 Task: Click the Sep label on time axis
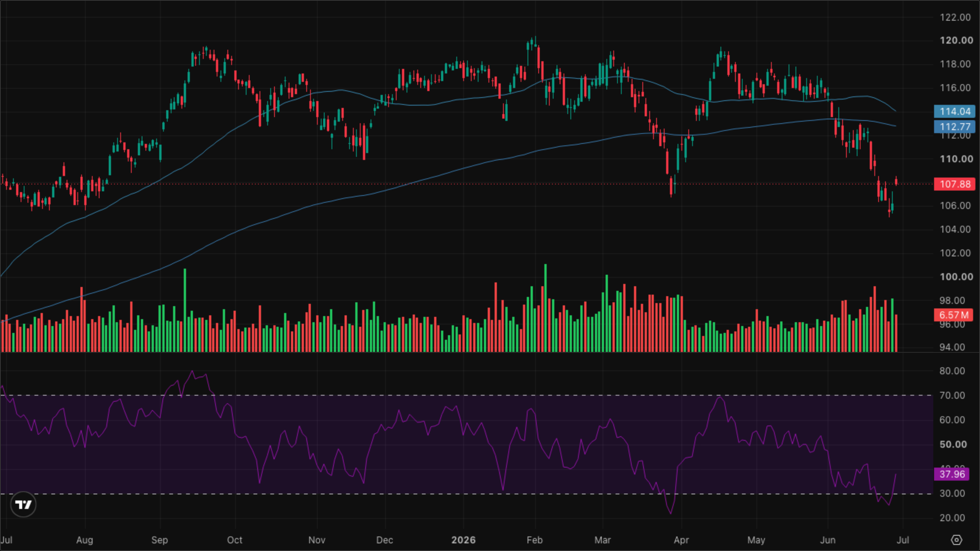coord(160,540)
